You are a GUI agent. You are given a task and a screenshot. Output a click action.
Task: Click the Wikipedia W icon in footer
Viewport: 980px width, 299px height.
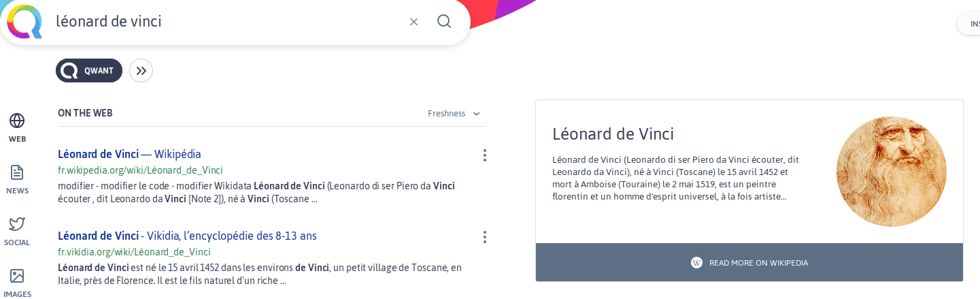[696, 263]
